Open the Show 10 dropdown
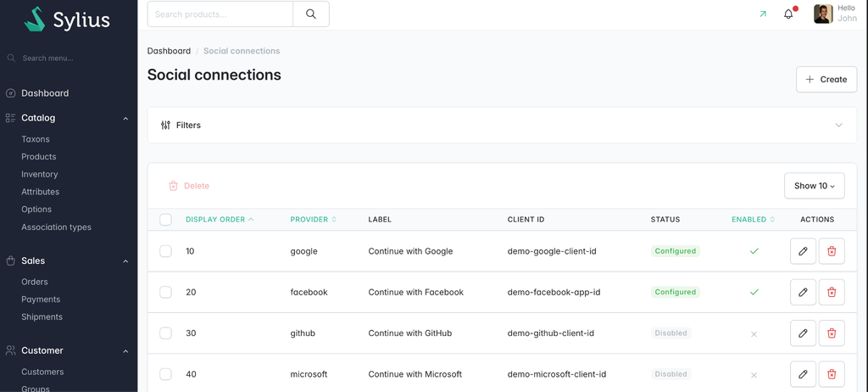 815,186
